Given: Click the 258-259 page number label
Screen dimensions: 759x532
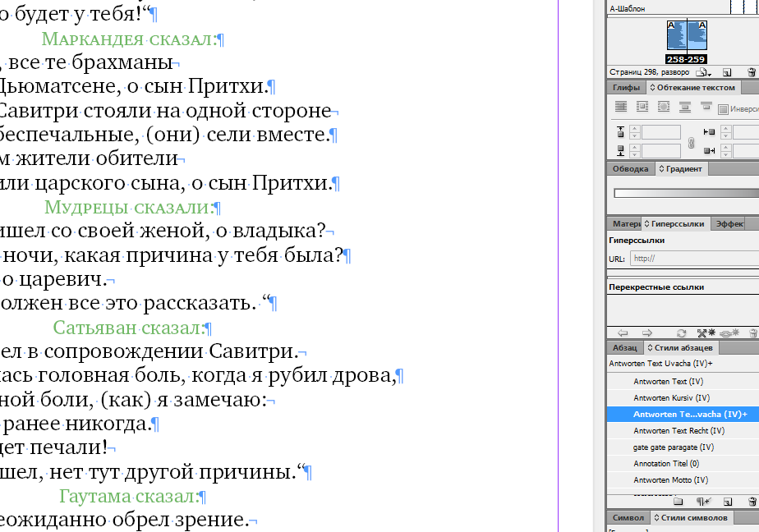Looking at the screenshot, I should click(x=687, y=59).
